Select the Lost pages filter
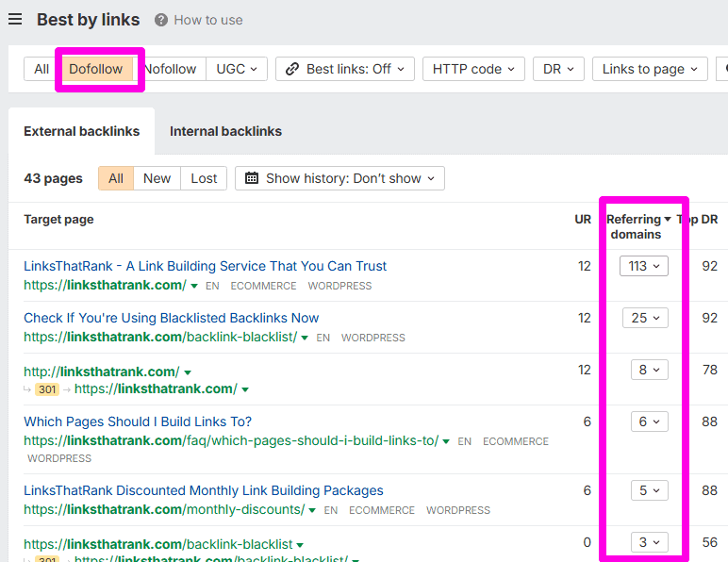Viewport: 728px width, 562px height. [204, 178]
